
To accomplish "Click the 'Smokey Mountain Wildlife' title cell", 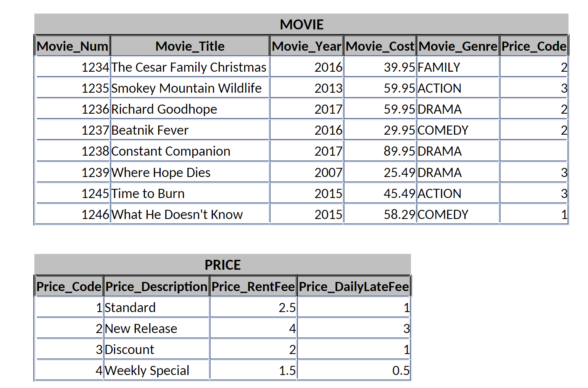I will (190, 88).
